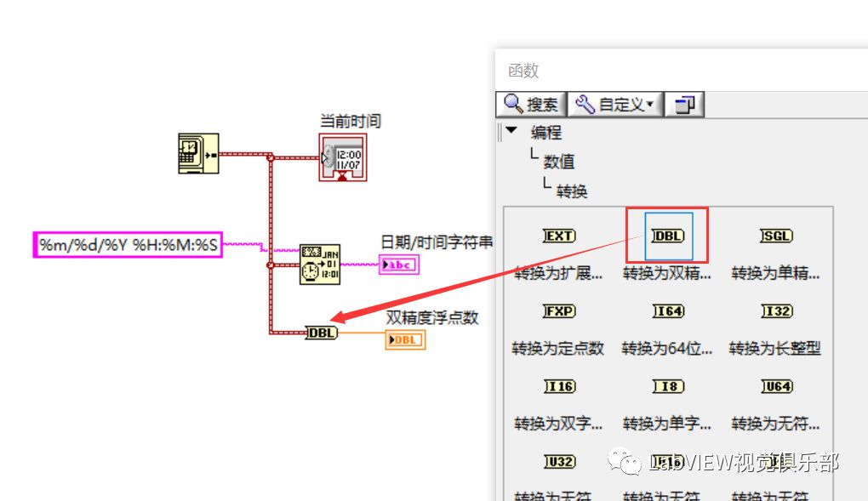Click the 当前时间 time stamp indicator
The image size is (868, 501).
(x=341, y=157)
